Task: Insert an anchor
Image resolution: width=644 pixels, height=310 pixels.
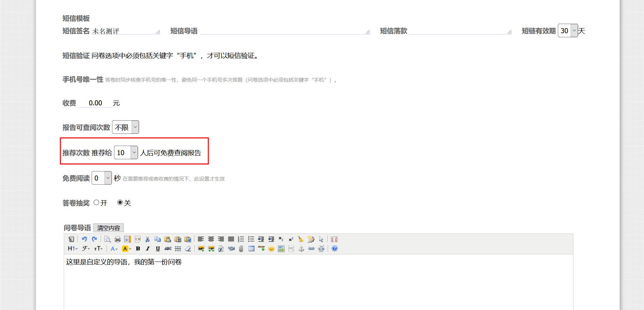Action: [301, 249]
